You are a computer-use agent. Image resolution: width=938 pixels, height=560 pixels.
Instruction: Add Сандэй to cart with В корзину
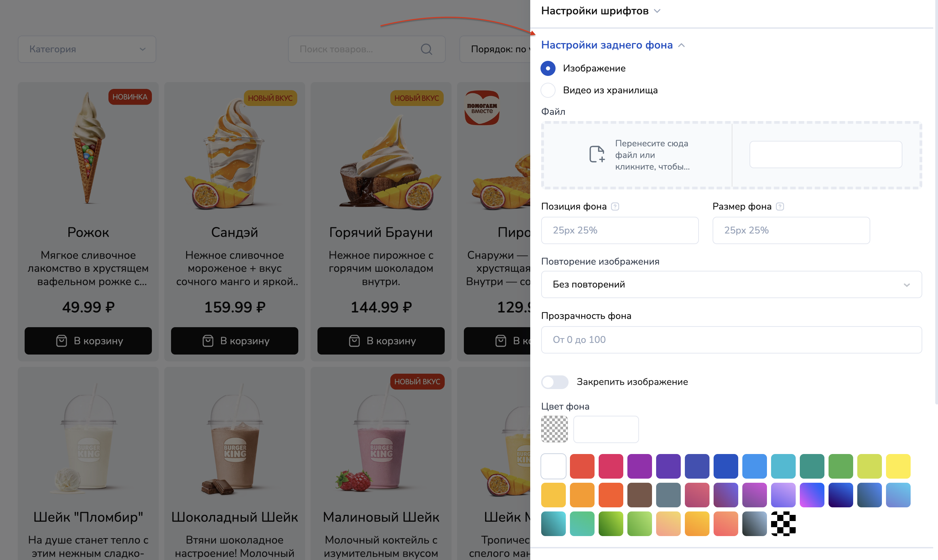pyautogui.click(x=234, y=341)
